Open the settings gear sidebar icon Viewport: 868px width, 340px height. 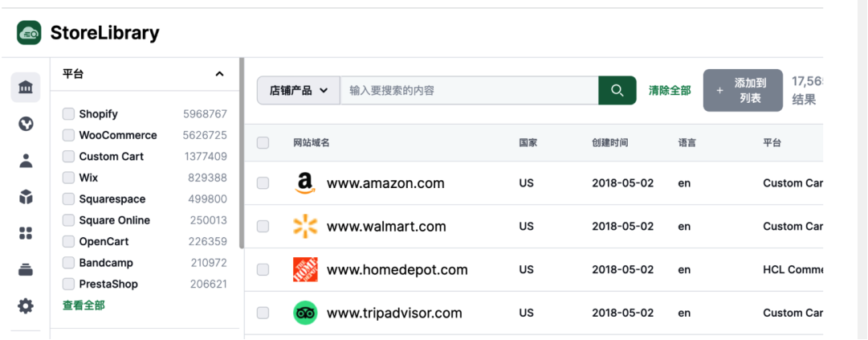pos(26,306)
